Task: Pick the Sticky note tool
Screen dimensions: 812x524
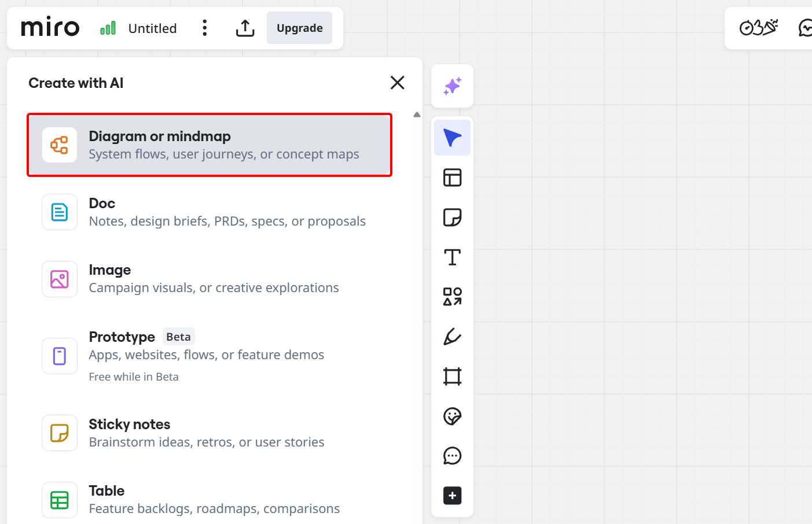Action: coord(452,217)
